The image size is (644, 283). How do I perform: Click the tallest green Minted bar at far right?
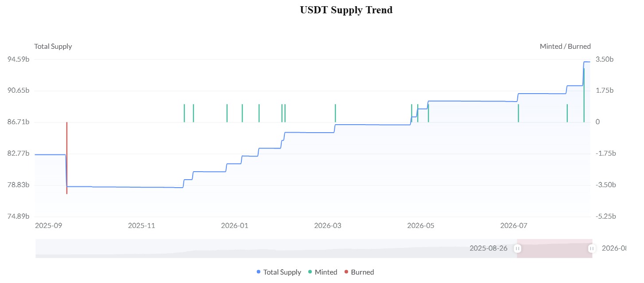584,95
